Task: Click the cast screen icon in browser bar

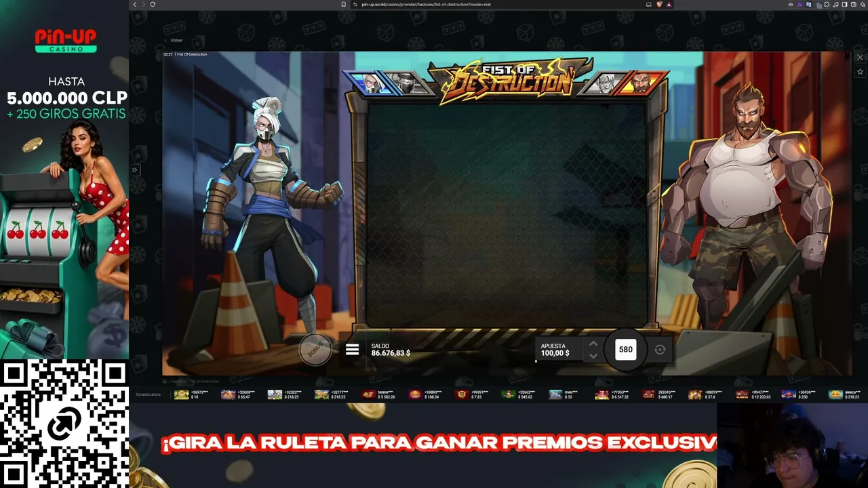Action: pyautogui.click(x=649, y=4)
